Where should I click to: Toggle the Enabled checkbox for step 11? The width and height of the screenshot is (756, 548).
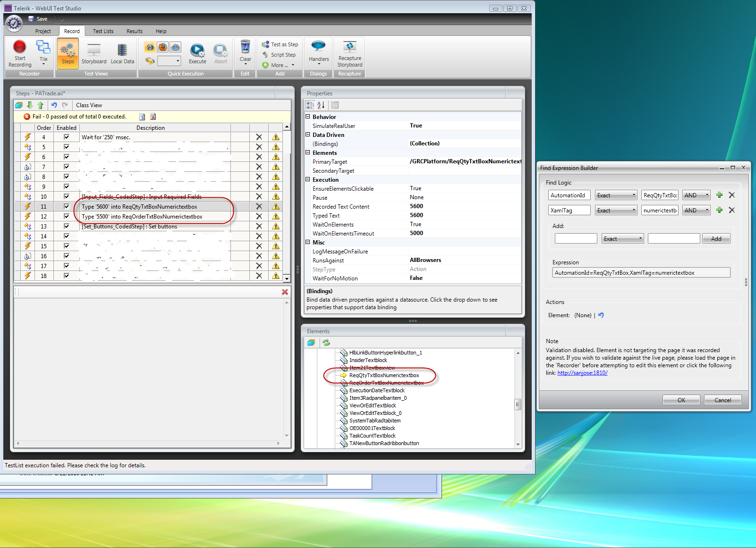click(67, 206)
